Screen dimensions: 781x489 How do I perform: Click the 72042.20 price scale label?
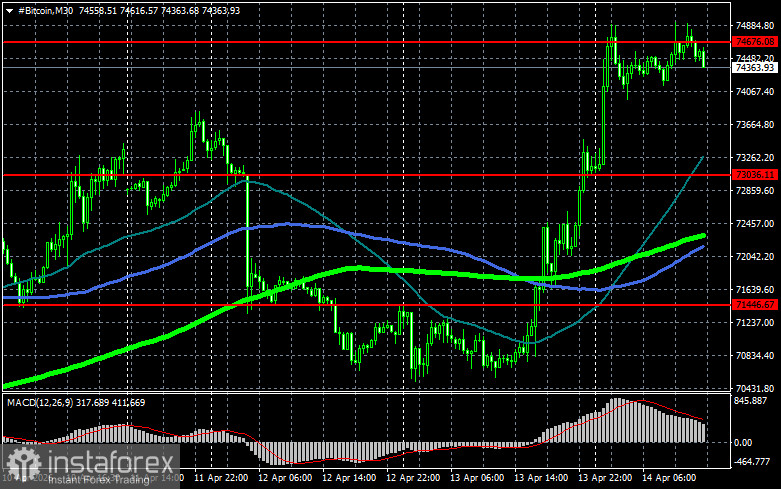(755, 256)
